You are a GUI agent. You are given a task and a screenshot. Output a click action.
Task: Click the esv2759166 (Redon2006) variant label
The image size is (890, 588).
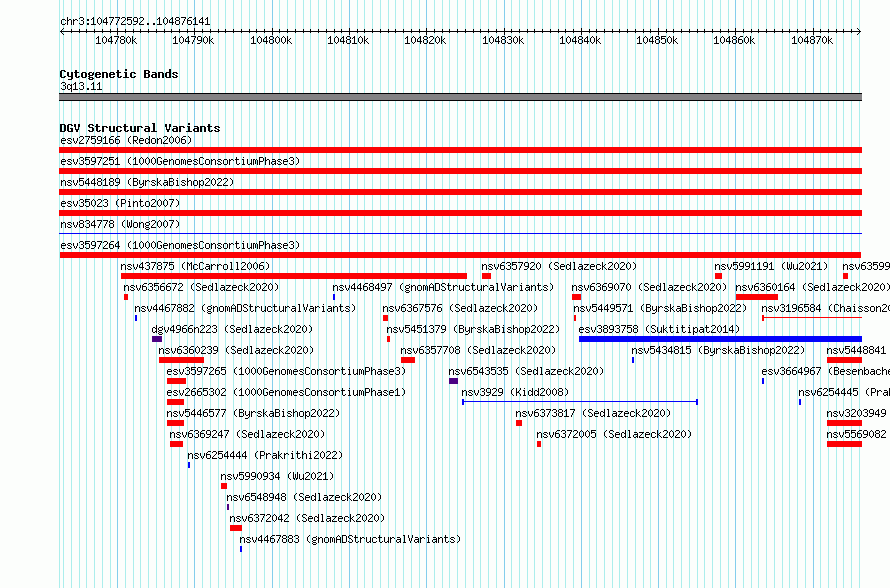(x=126, y=140)
